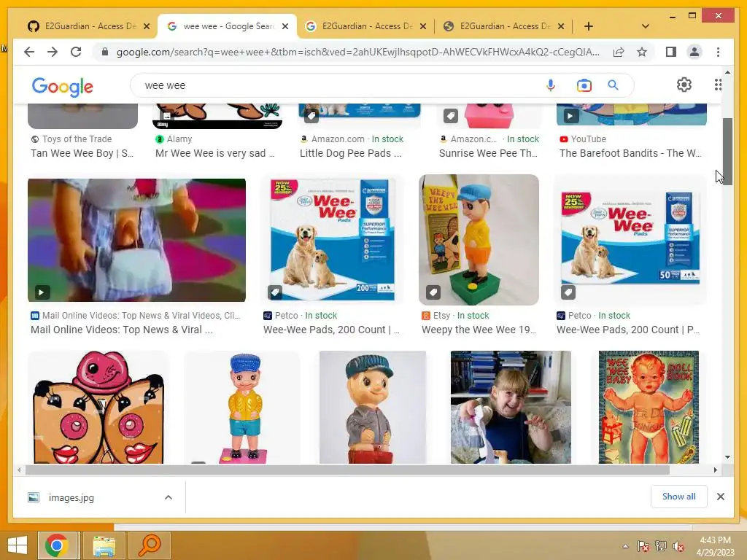
Task: Click the product tag icon on Etsy image
Action: (x=433, y=292)
